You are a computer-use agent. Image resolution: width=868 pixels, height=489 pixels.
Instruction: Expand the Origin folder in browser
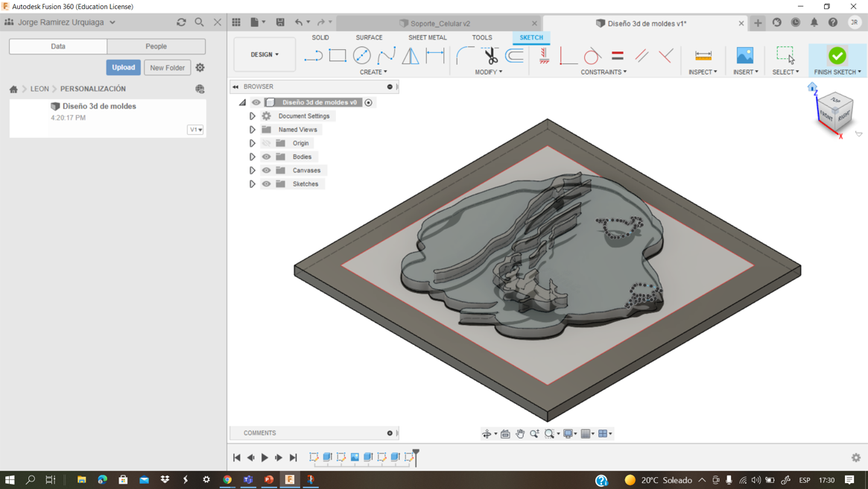pyautogui.click(x=253, y=143)
